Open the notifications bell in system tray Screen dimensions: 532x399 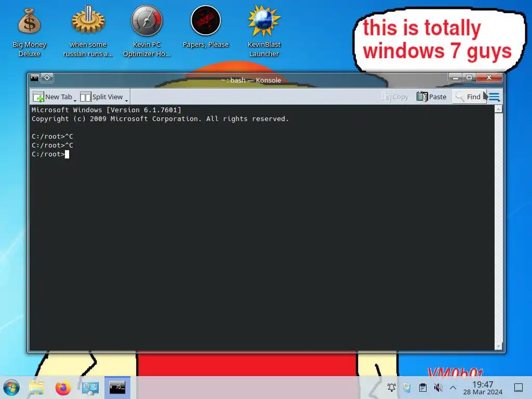point(392,388)
